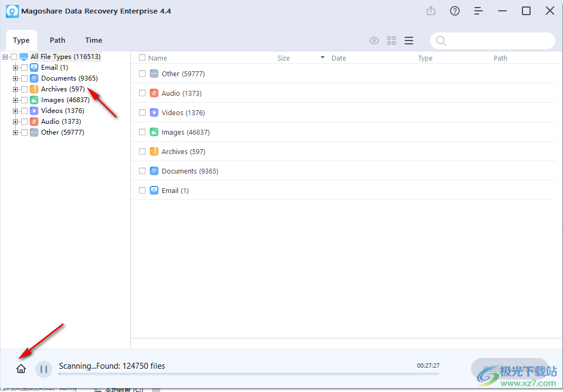Switch to list view icon
Image resolution: width=563 pixels, height=392 pixels.
point(409,41)
